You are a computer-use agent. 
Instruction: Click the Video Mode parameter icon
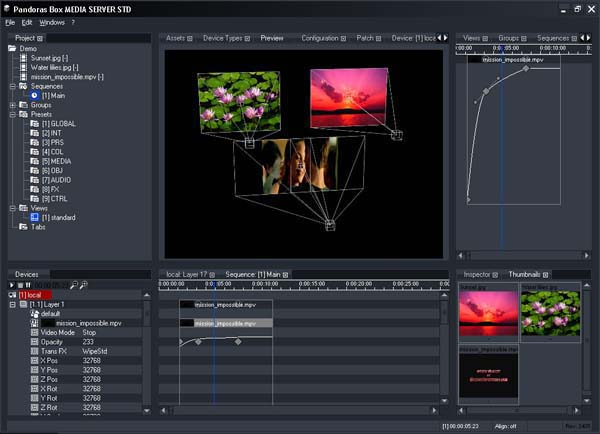tap(34, 333)
